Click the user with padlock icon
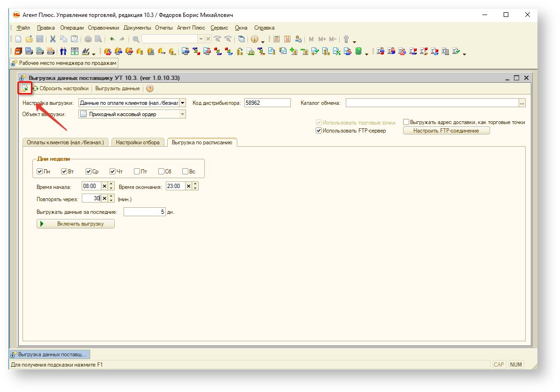The width and height of the screenshot is (560, 392). pyautogui.click(x=298, y=39)
